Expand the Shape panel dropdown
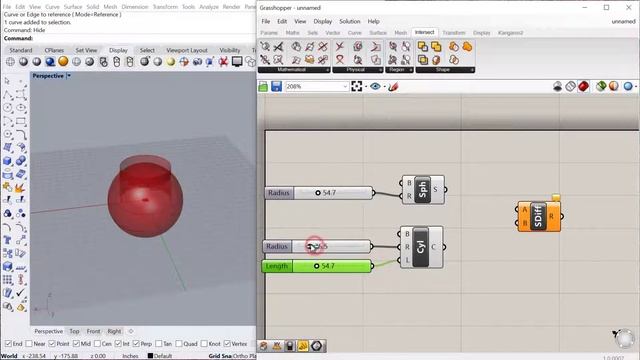This screenshot has width=640, height=360. [472, 70]
